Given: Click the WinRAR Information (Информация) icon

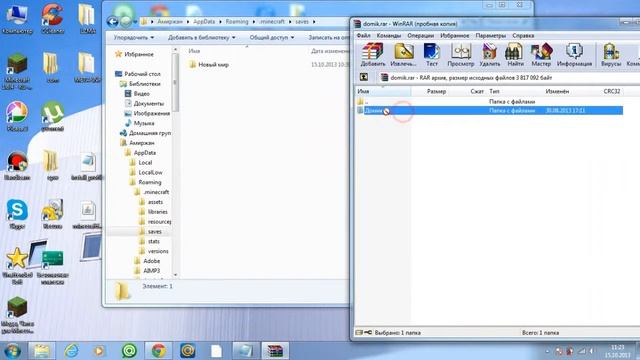Looking at the screenshot, I should coord(574,55).
